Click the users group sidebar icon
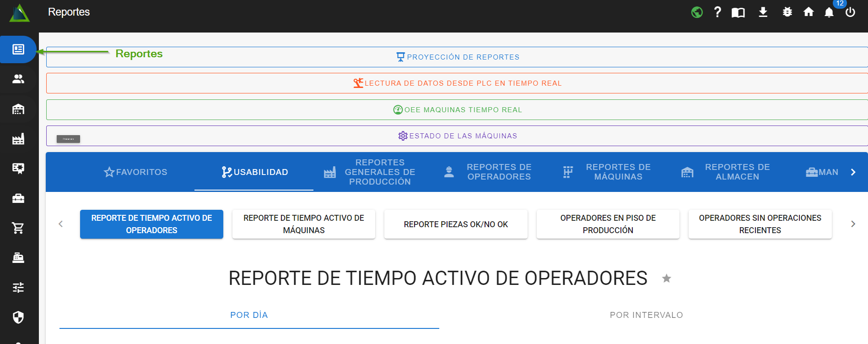The image size is (868, 344). click(18, 79)
